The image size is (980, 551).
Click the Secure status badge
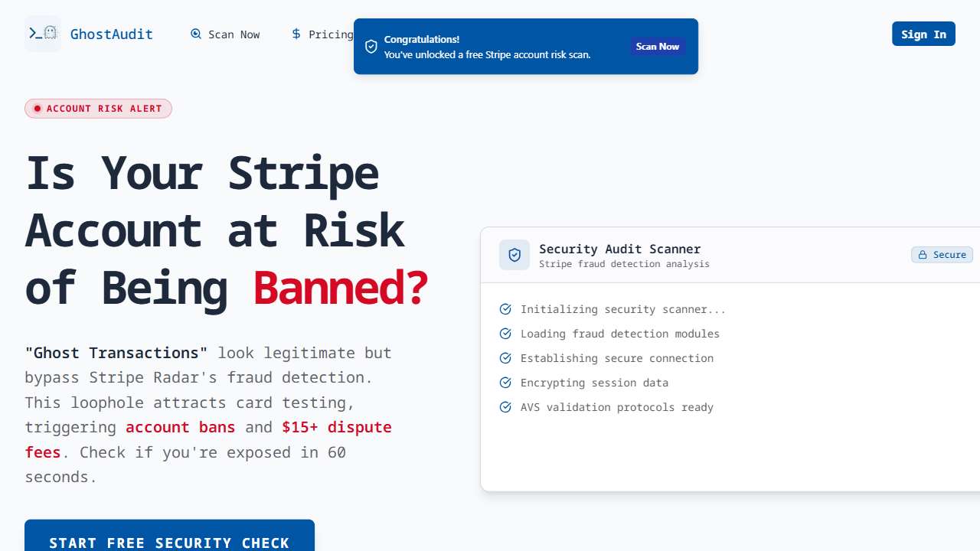(x=942, y=255)
